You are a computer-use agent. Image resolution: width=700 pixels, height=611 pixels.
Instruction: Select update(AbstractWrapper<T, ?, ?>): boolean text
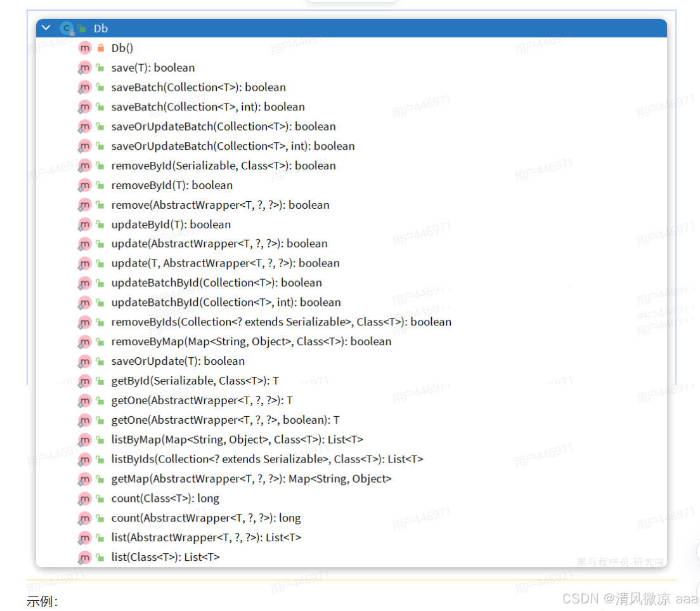[x=219, y=244]
